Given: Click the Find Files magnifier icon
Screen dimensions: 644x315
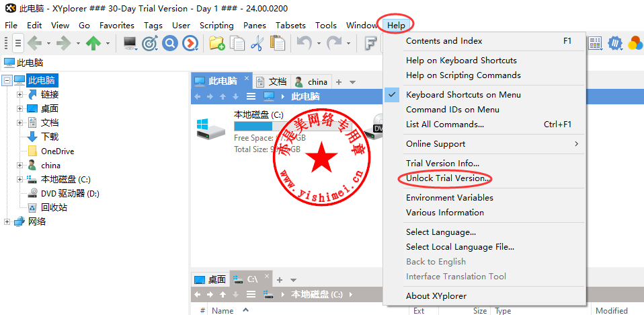Looking at the screenshot, I should point(170,44).
